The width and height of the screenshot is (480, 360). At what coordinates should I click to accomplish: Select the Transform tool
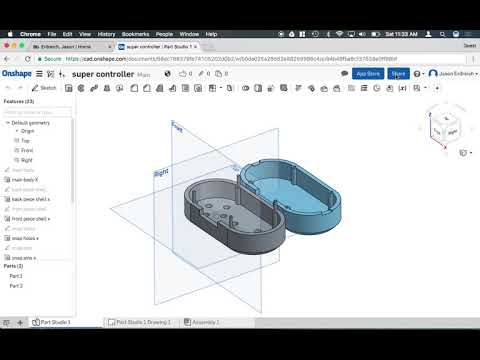click(271, 88)
